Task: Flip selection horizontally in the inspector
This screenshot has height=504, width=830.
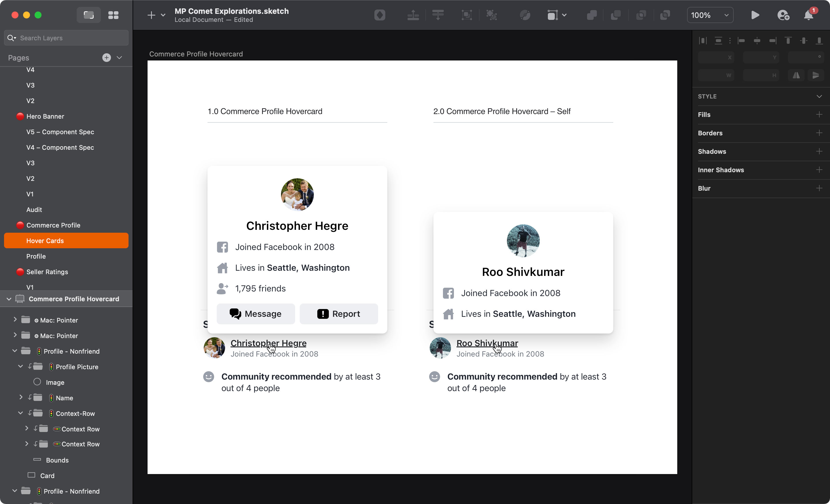Action: tap(796, 75)
